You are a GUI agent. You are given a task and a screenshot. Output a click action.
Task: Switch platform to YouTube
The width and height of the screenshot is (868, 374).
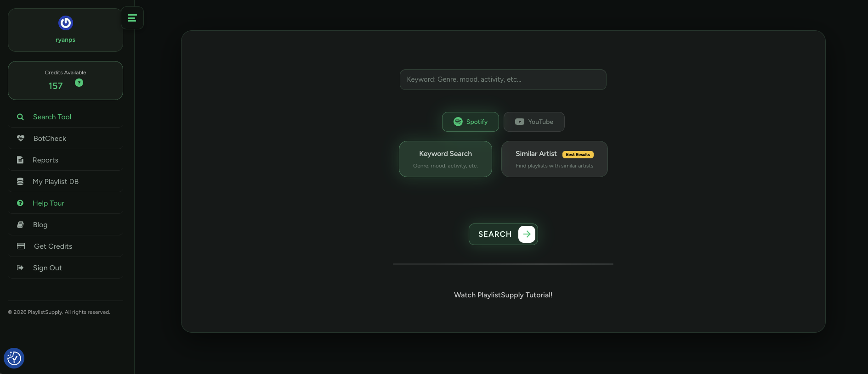click(534, 122)
